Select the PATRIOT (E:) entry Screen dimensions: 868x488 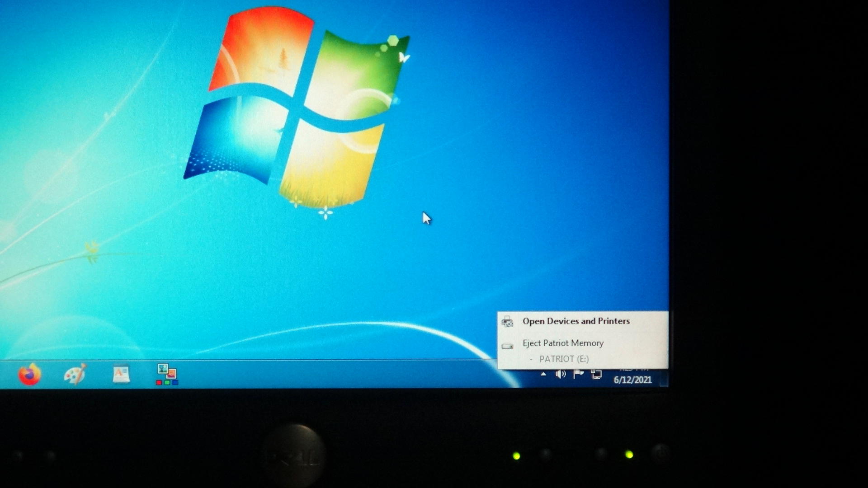point(564,359)
